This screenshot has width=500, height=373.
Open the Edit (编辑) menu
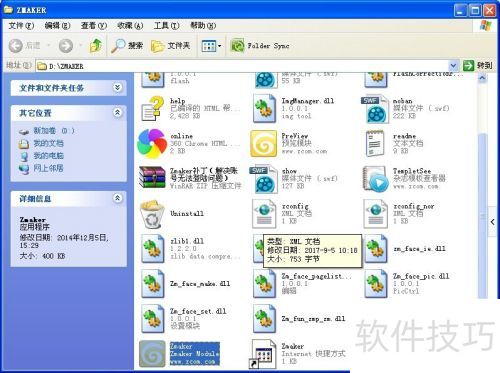point(57,25)
